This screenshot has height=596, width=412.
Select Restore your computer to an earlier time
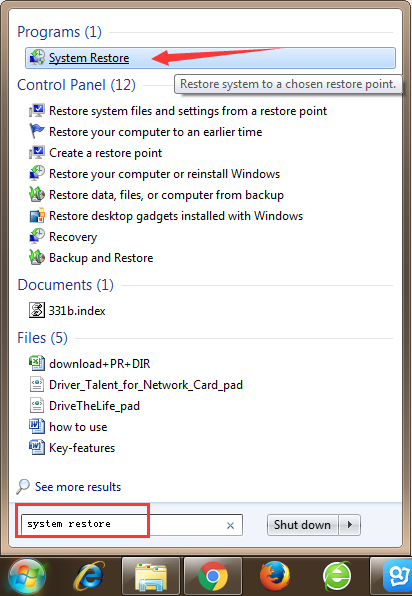(x=155, y=132)
